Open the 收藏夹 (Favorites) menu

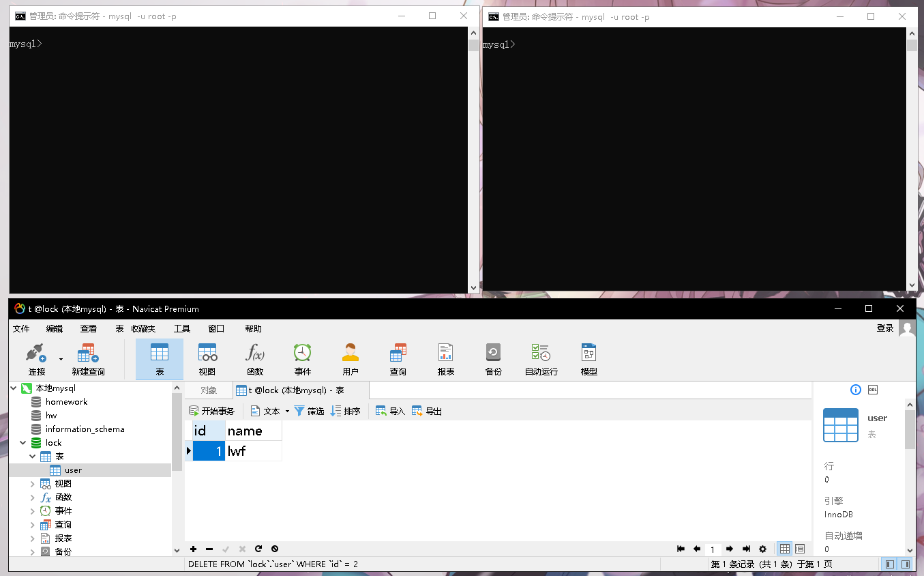pyautogui.click(x=143, y=328)
